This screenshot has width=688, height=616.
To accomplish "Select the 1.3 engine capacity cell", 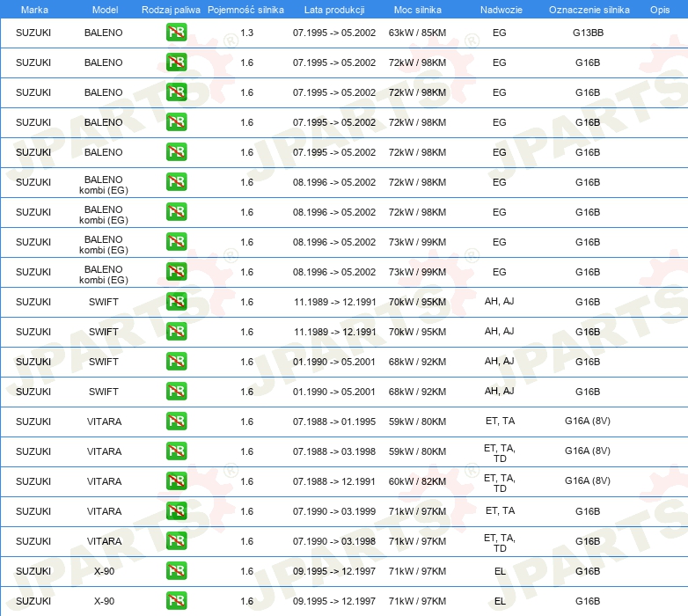I will point(246,33).
